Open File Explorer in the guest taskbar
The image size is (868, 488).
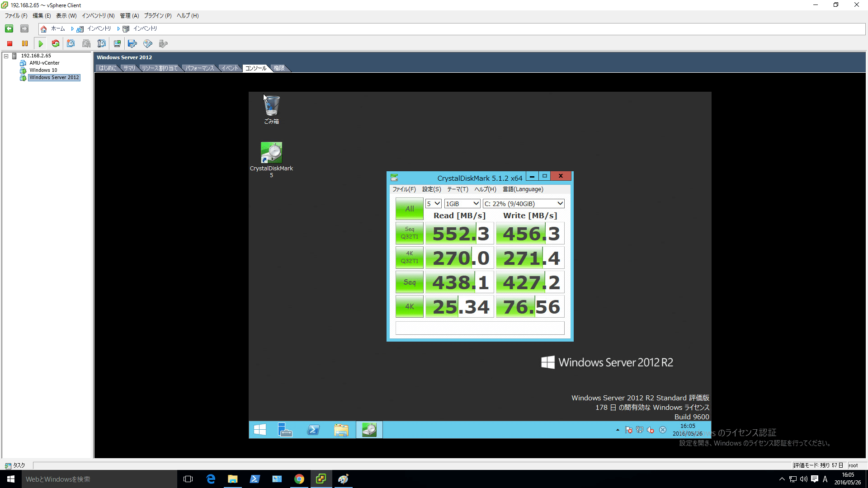341,430
